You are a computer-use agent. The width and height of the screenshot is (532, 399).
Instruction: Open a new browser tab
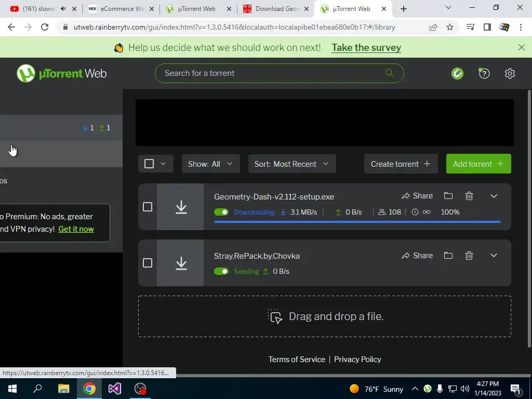403,9
